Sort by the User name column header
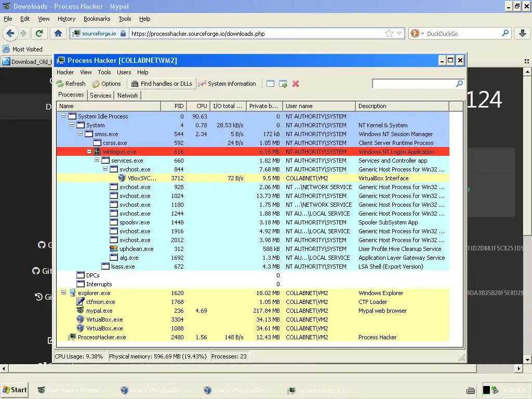 click(x=320, y=106)
